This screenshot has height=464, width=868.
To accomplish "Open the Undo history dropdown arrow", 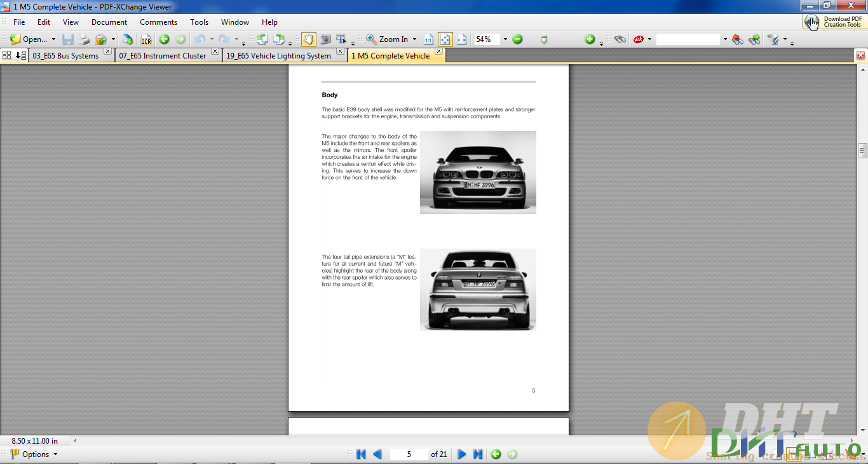I will pyautogui.click(x=212, y=39).
